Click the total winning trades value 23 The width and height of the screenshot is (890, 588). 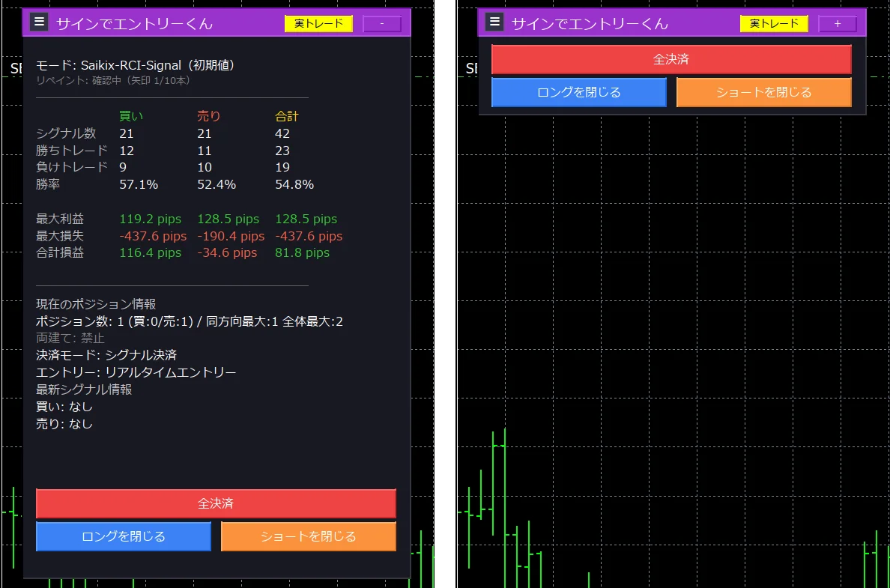pos(282,151)
